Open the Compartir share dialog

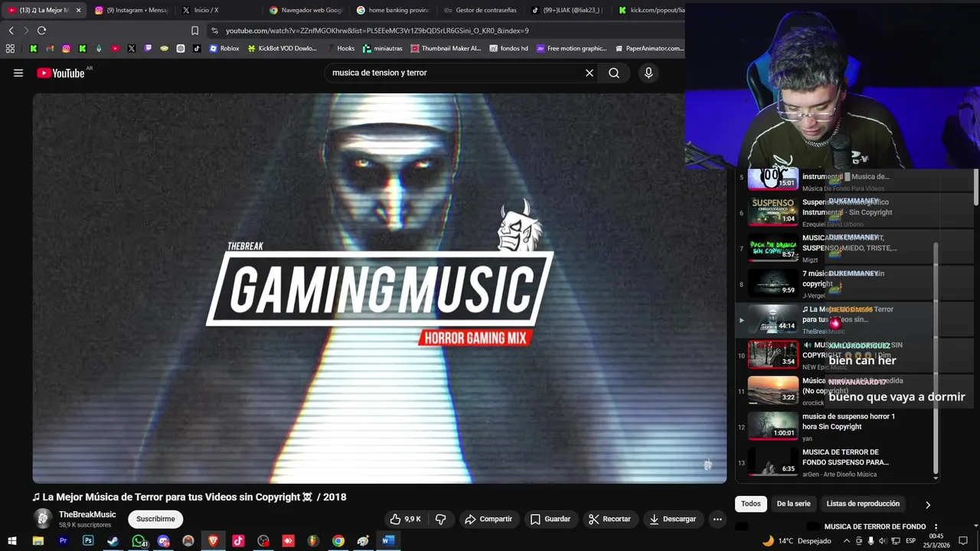coord(488,519)
